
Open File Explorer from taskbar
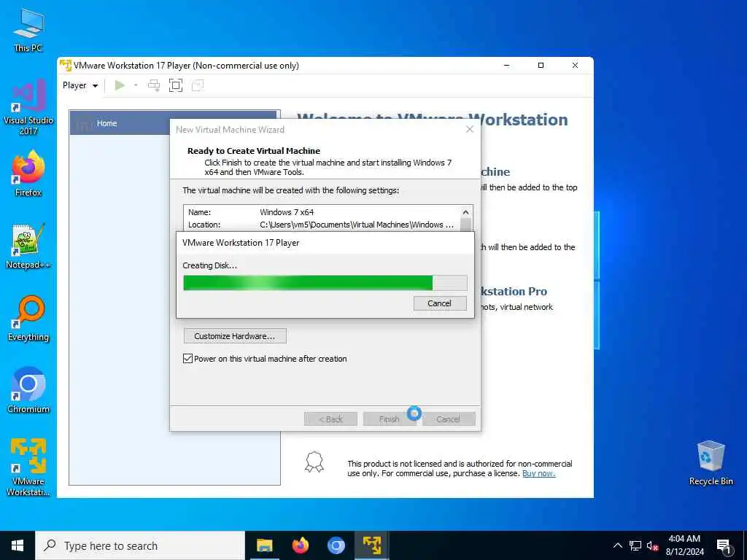264,545
